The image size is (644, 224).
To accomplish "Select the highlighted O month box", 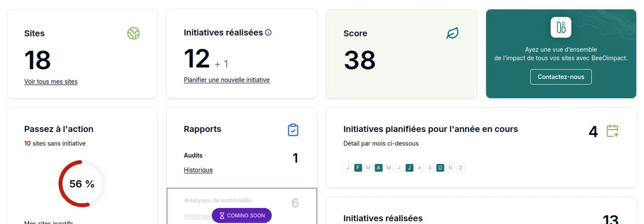I will [x=440, y=168].
